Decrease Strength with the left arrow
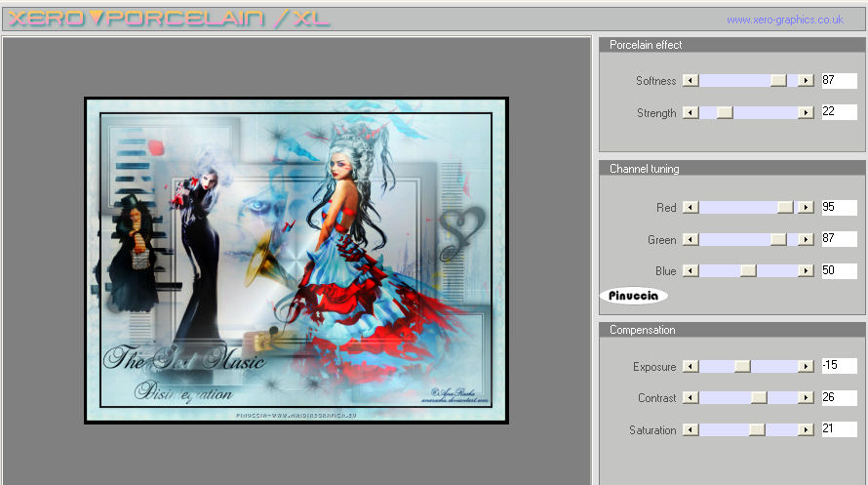The width and height of the screenshot is (868, 485). point(690,113)
